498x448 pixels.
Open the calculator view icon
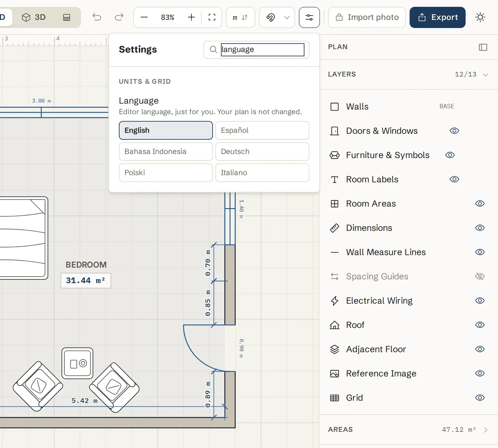click(x=67, y=17)
